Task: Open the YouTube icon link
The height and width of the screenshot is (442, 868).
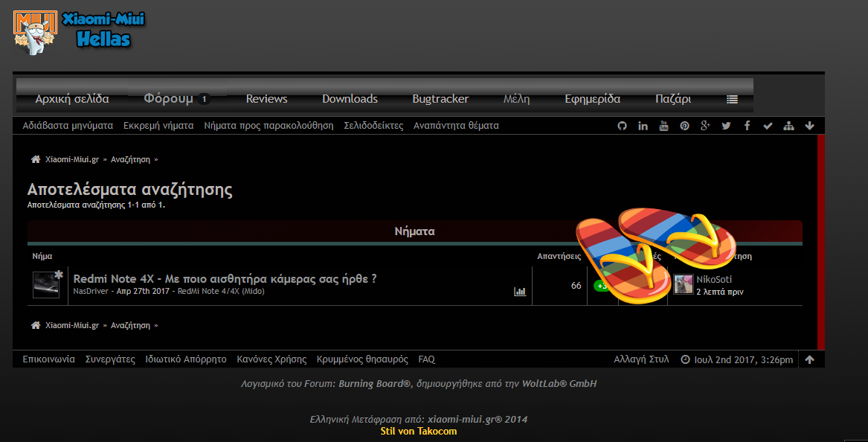Action: (x=663, y=126)
